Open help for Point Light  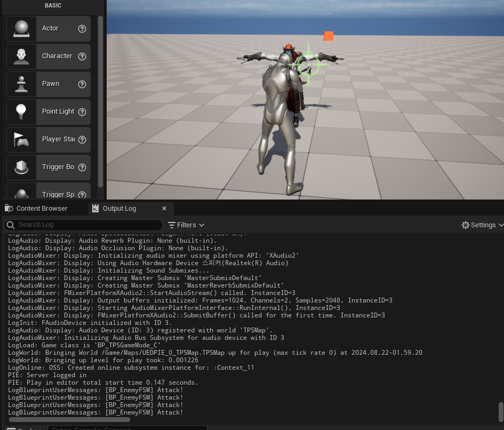(82, 112)
